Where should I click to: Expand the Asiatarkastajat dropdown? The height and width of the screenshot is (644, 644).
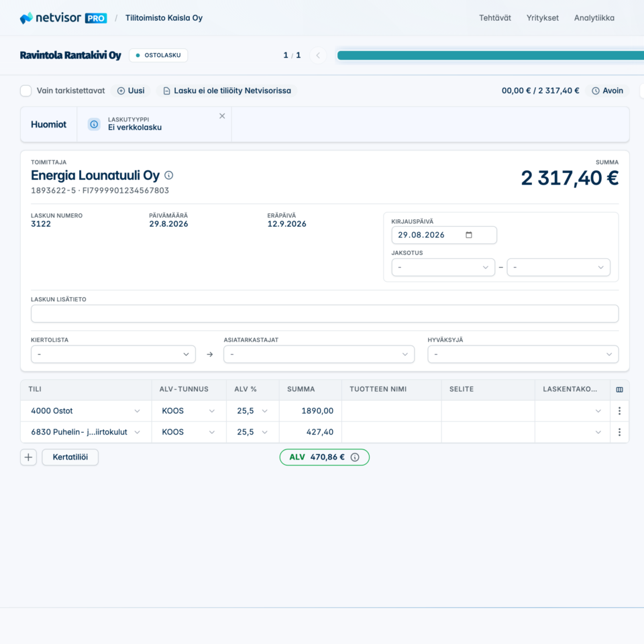(x=319, y=354)
